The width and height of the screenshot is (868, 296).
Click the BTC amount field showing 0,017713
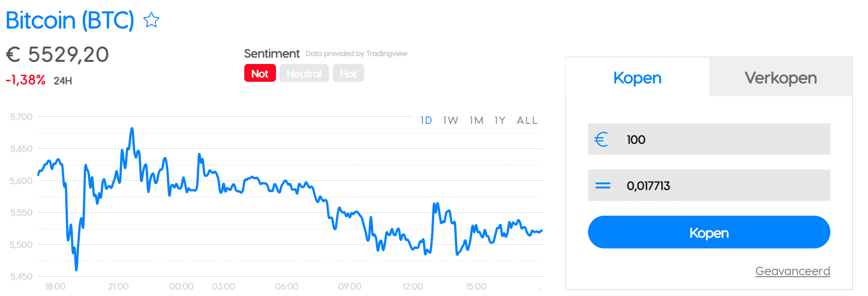click(694, 185)
